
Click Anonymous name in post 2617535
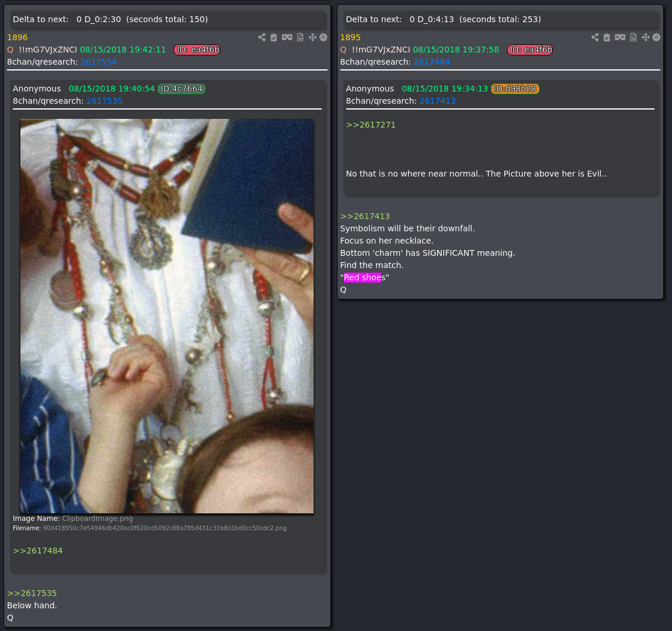[x=37, y=89]
